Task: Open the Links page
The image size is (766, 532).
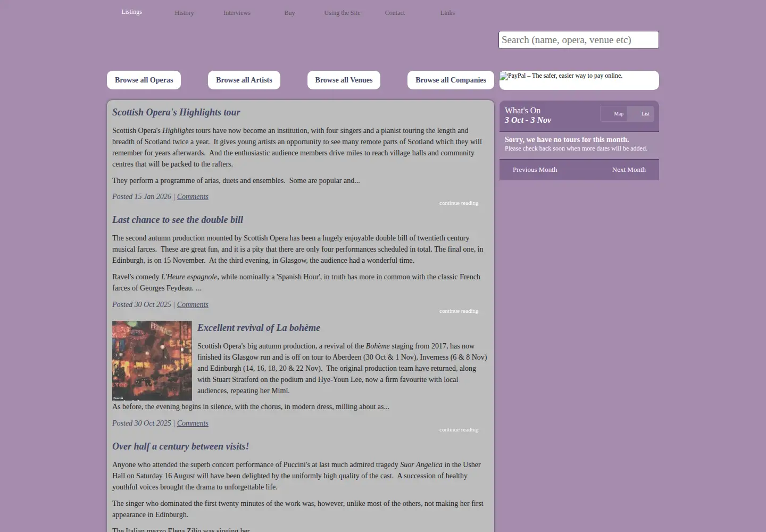Action: click(x=447, y=13)
